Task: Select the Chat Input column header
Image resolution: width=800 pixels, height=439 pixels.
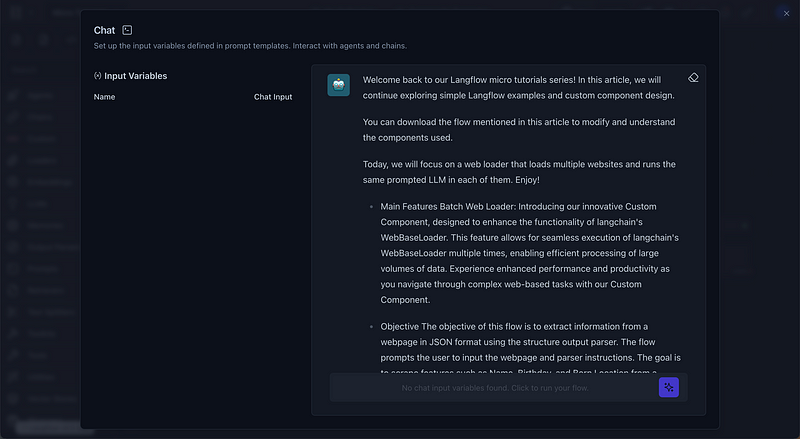Action: click(x=273, y=97)
